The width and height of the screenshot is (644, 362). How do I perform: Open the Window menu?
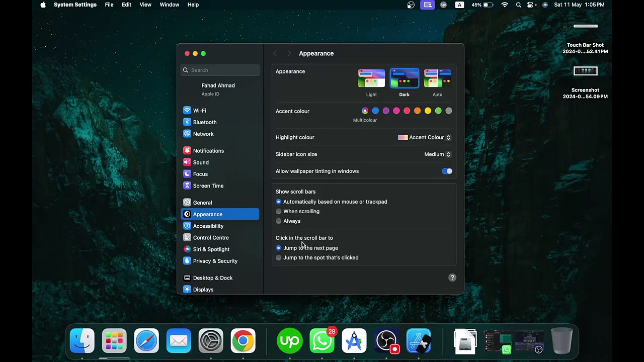pyautogui.click(x=169, y=5)
